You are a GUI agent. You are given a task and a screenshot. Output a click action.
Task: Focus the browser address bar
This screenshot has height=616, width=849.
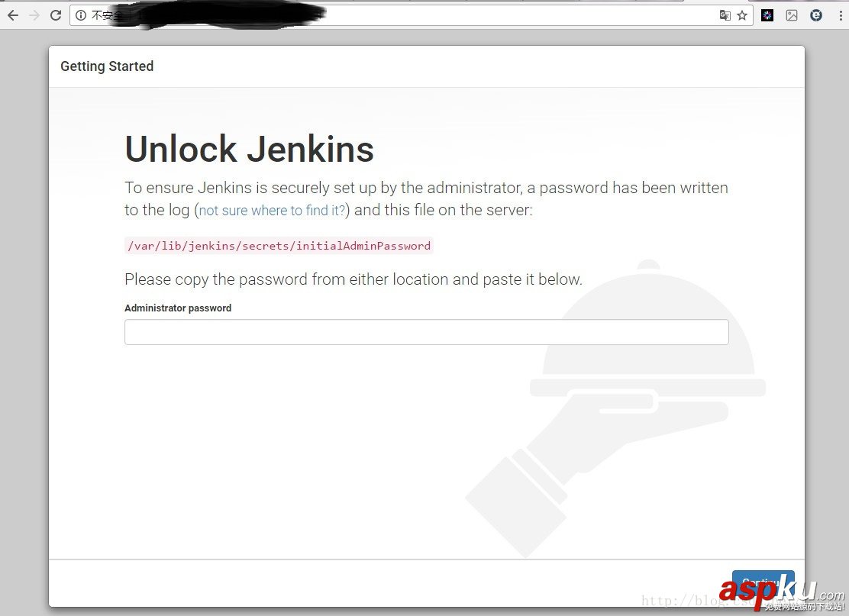click(x=412, y=15)
